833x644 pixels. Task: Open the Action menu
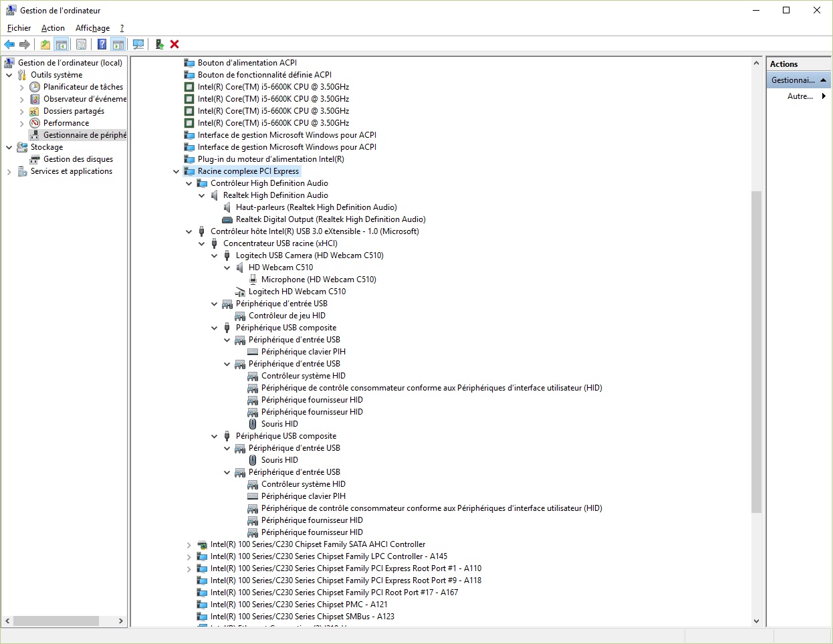53,28
